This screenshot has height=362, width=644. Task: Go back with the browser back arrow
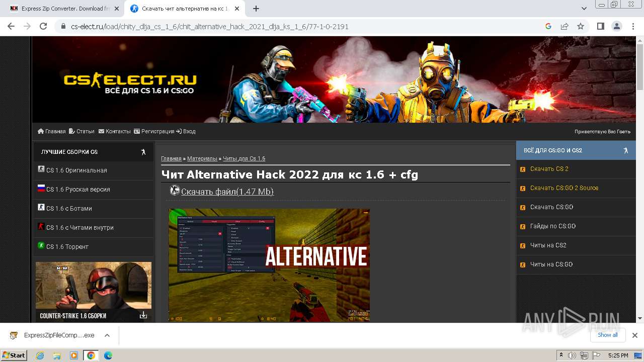[x=11, y=26]
